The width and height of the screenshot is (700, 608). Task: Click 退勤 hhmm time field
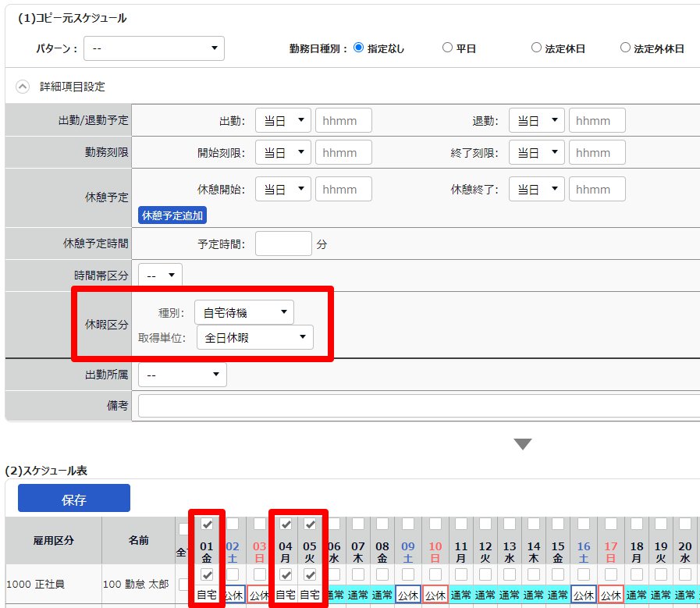coord(597,120)
